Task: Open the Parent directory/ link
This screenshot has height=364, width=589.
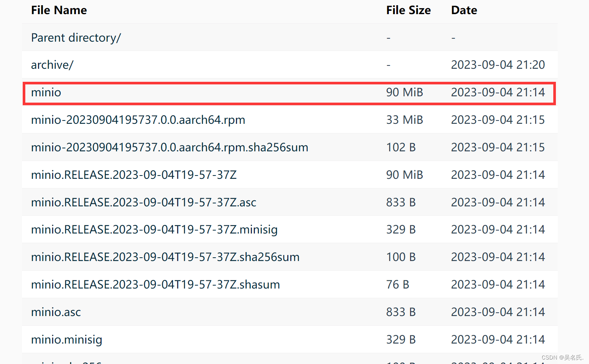Action: click(76, 38)
